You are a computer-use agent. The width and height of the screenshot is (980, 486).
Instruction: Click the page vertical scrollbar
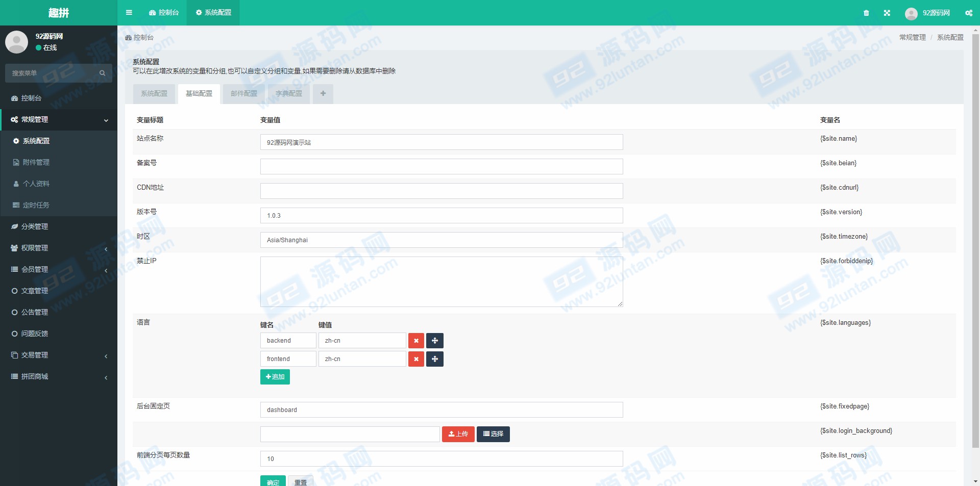coord(975,241)
